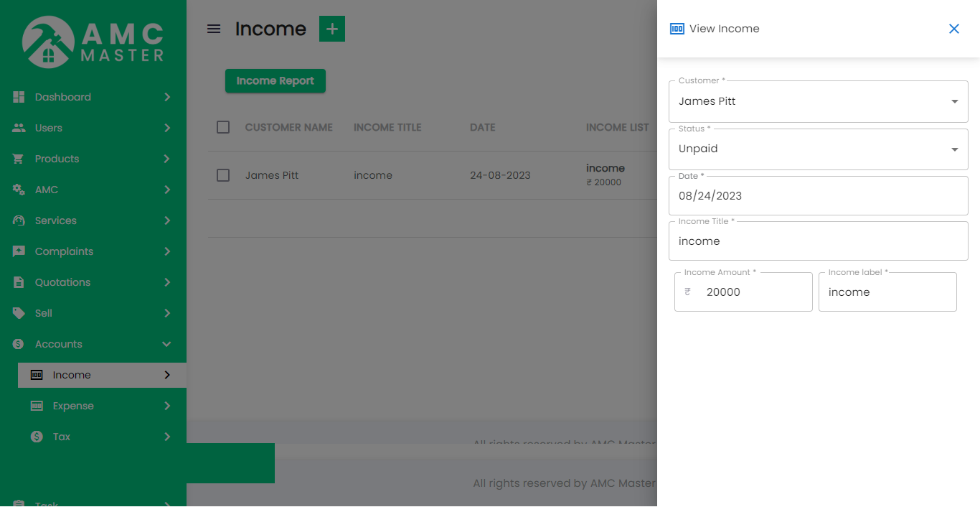The image size is (980, 507).
Task: Click the Users people icon in sidebar
Action: (x=19, y=128)
